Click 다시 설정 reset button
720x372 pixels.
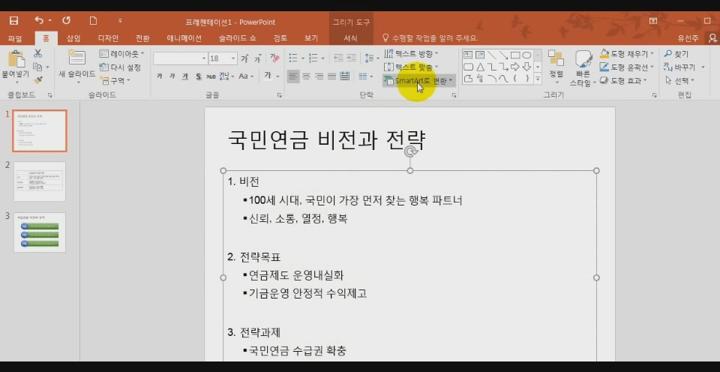[x=120, y=67]
